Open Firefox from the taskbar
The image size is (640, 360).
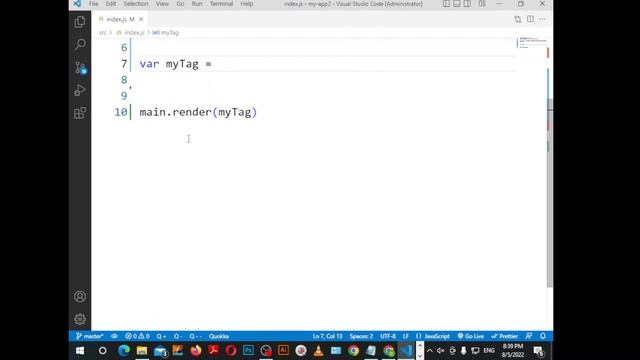pos(196,351)
